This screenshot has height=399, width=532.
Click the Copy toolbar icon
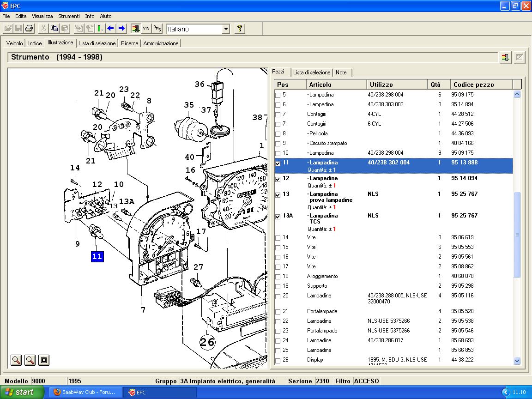tap(54, 29)
